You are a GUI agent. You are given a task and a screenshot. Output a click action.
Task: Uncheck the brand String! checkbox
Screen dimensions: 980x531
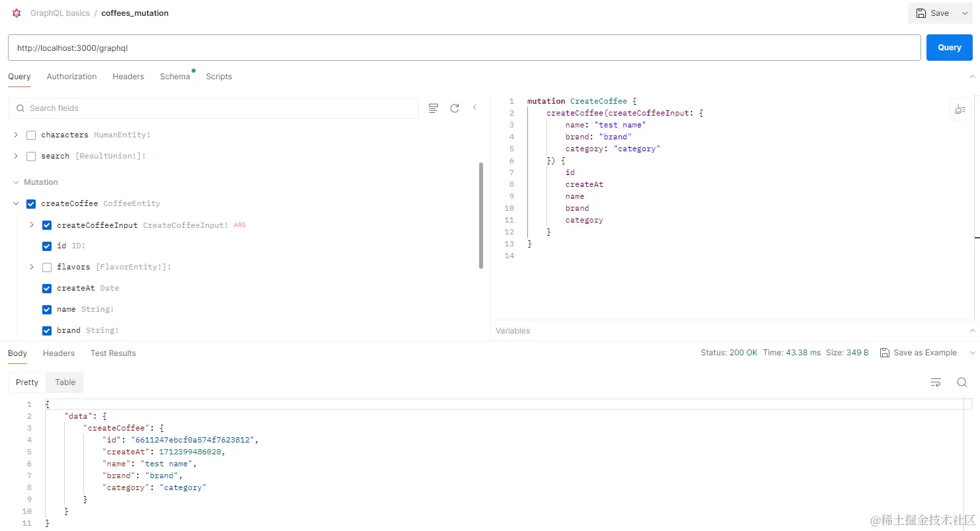[47, 331]
